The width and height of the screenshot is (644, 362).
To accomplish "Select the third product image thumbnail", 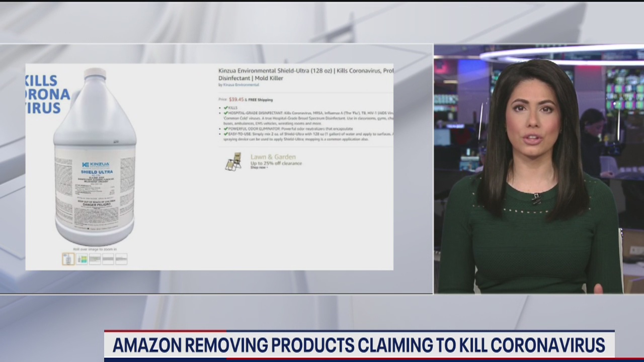I will pyautogui.click(x=95, y=258).
